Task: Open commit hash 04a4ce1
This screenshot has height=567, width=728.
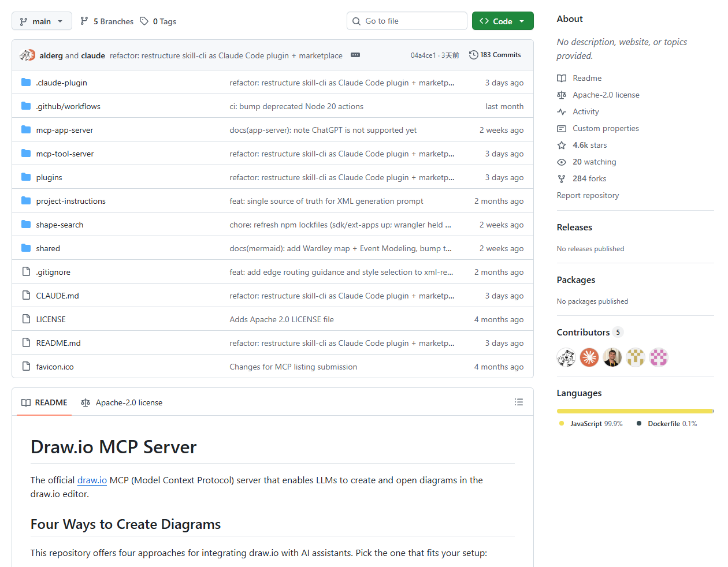Action: coord(423,55)
